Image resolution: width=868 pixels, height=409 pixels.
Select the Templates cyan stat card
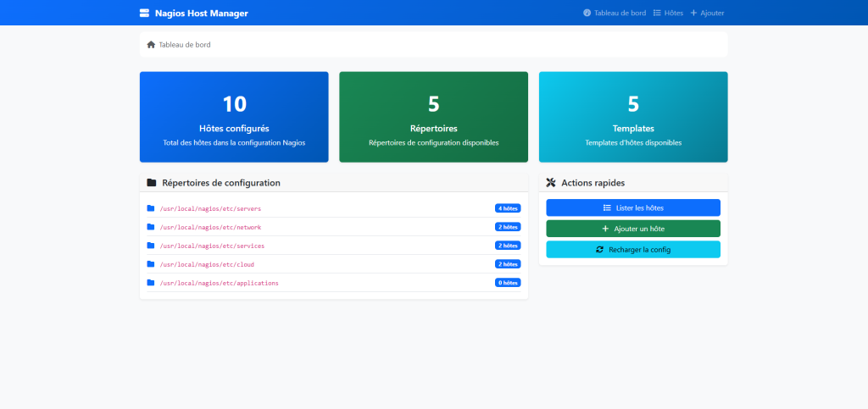[x=633, y=117]
